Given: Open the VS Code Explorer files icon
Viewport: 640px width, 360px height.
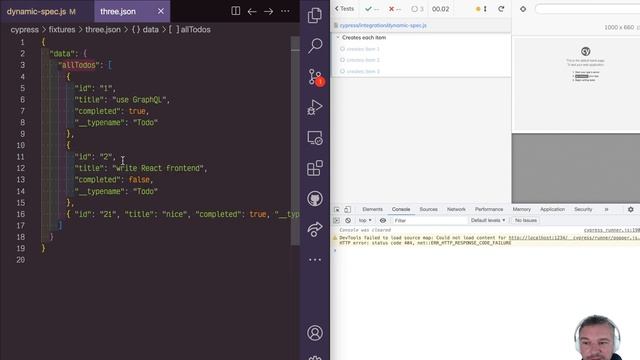Looking at the screenshot, I should pos(315,15).
